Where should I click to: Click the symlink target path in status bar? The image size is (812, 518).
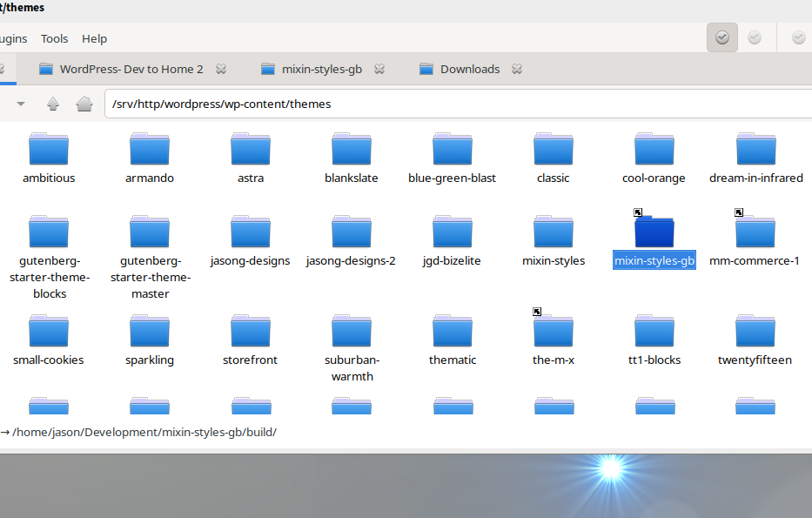click(144, 432)
